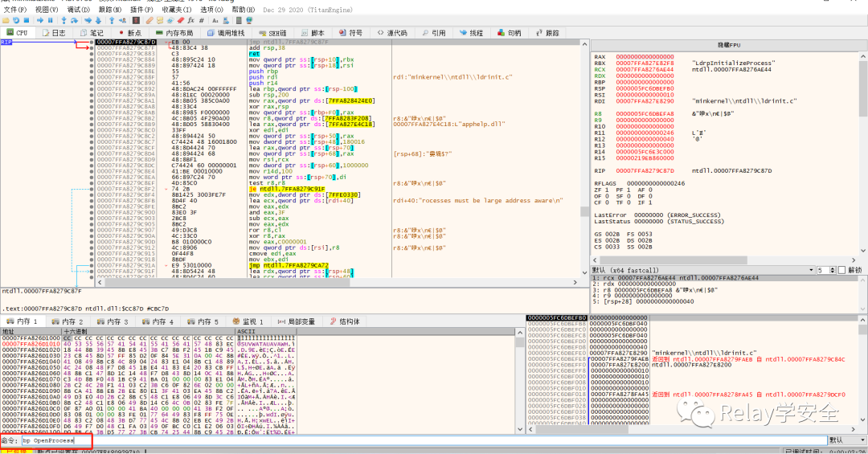868x454 pixels.
Task: Open the 视图(V) menu
Action: click(47, 10)
